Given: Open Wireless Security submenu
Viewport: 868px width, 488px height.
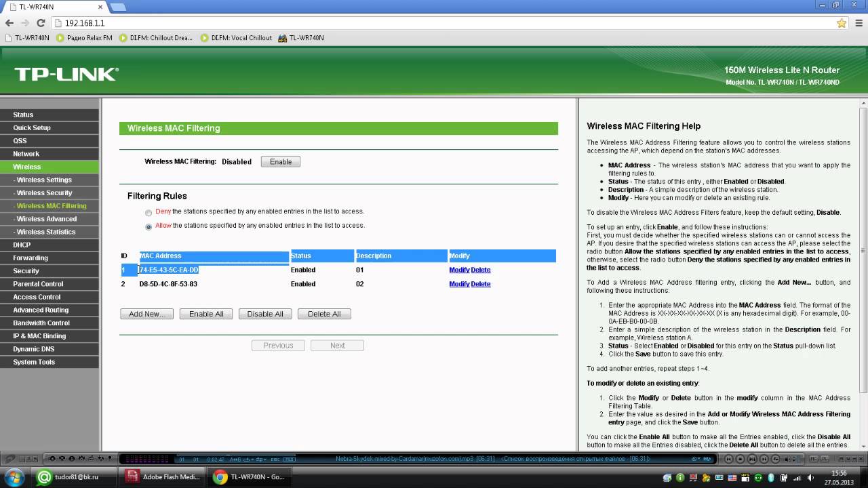Looking at the screenshot, I should (x=50, y=192).
